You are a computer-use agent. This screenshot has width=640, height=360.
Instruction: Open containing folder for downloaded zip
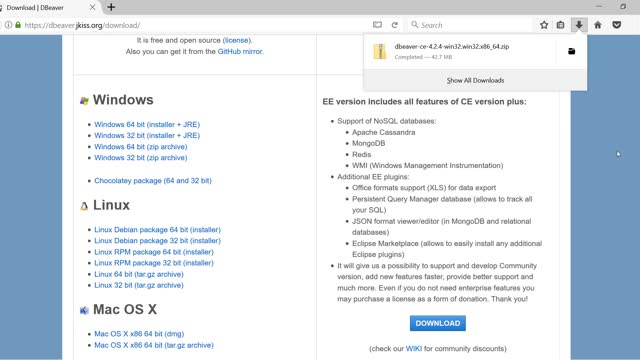571,51
